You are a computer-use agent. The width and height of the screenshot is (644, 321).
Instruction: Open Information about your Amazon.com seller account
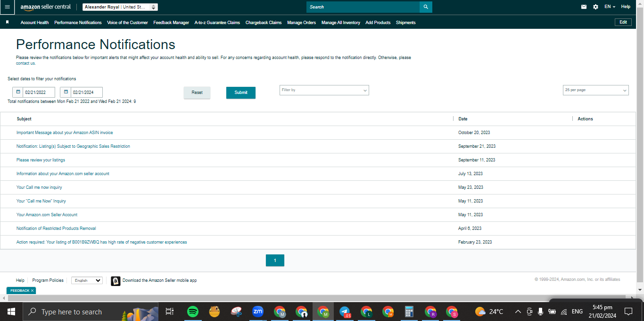pos(63,174)
